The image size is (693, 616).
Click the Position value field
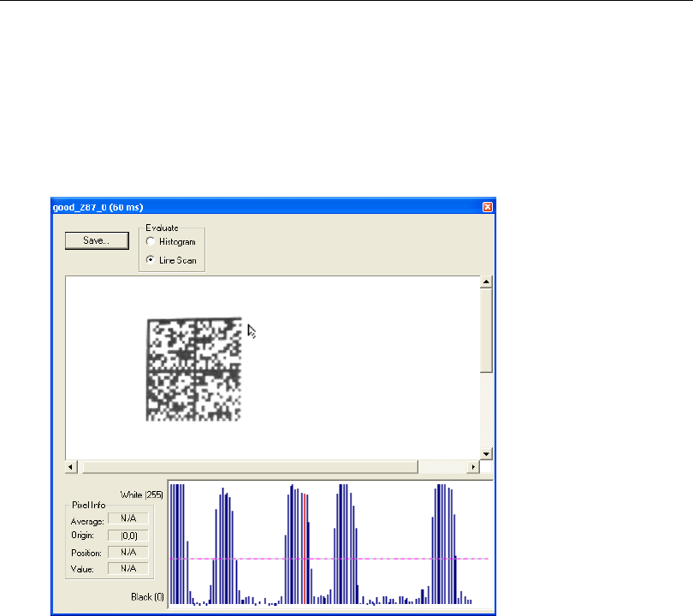pos(127,552)
